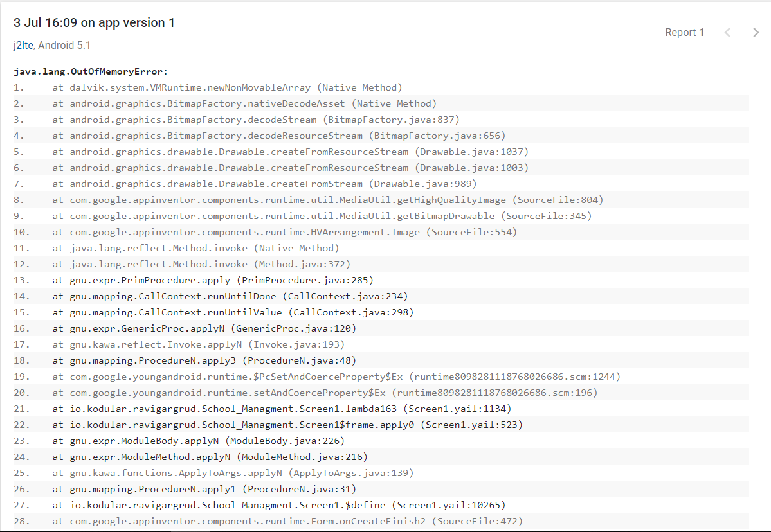Go to the next report arrow
This screenshot has width=771, height=532.
756,33
